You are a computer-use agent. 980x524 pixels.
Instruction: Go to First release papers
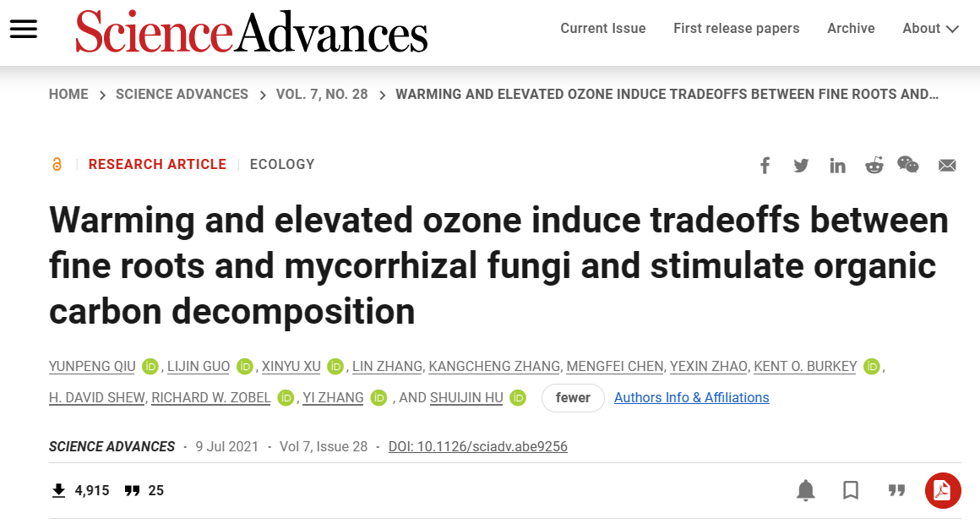[x=736, y=29]
